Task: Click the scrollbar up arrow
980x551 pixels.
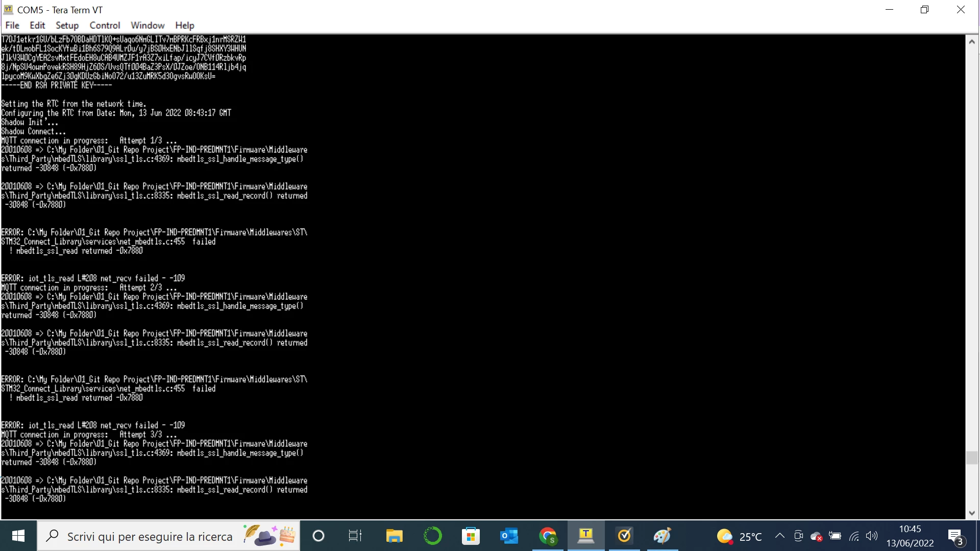Action: coord(972,42)
